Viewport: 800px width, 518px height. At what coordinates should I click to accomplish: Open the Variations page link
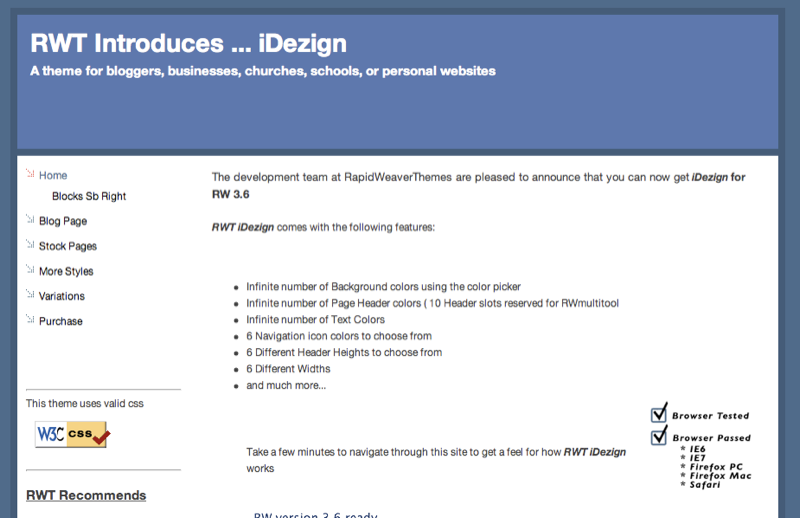pos(61,296)
